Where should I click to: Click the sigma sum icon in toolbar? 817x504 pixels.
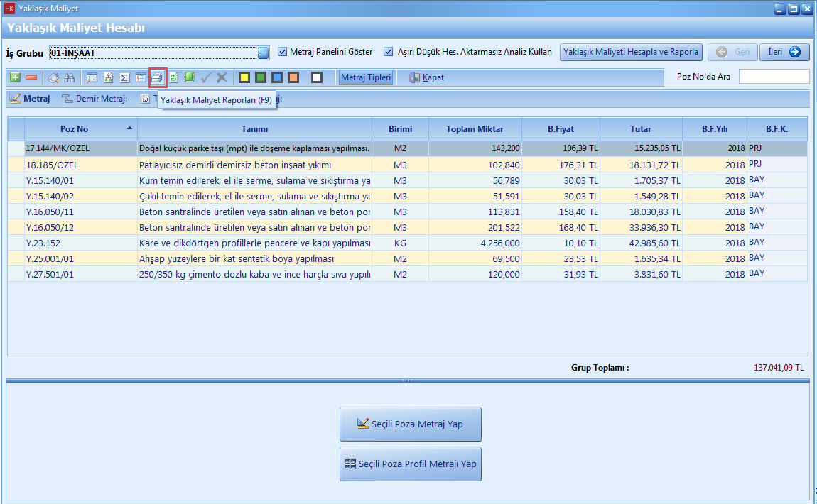point(124,77)
